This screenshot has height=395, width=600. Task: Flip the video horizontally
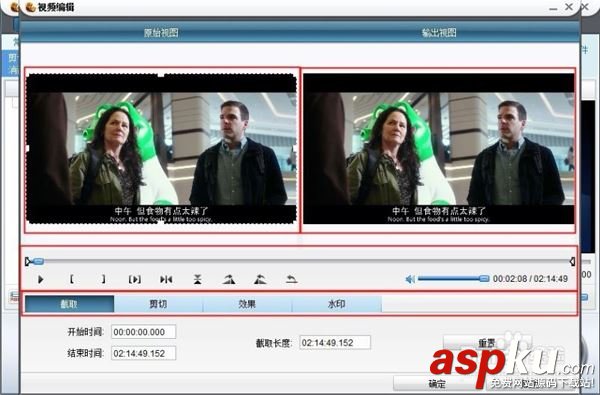pyautogui.click(x=166, y=279)
